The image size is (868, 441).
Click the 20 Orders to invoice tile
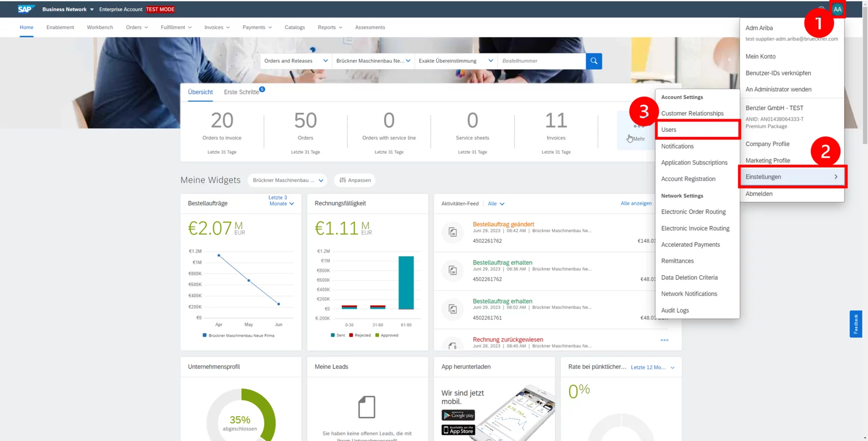tap(222, 131)
